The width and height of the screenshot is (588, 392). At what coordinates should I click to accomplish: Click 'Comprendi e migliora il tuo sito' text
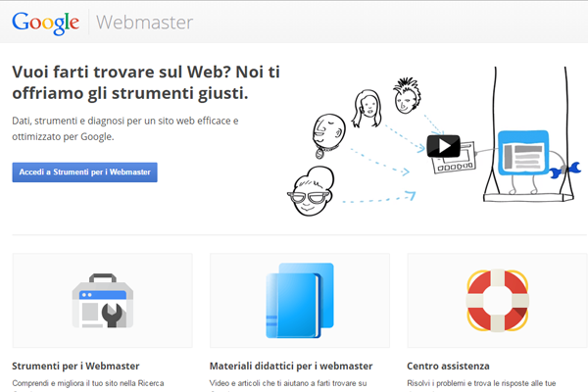pyautogui.click(x=88, y=383)
